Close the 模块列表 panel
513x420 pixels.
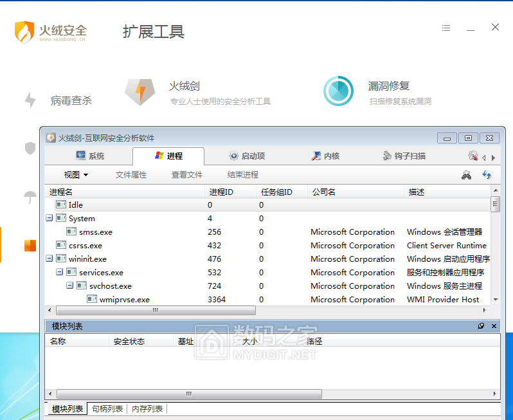(x=494, y=326)
